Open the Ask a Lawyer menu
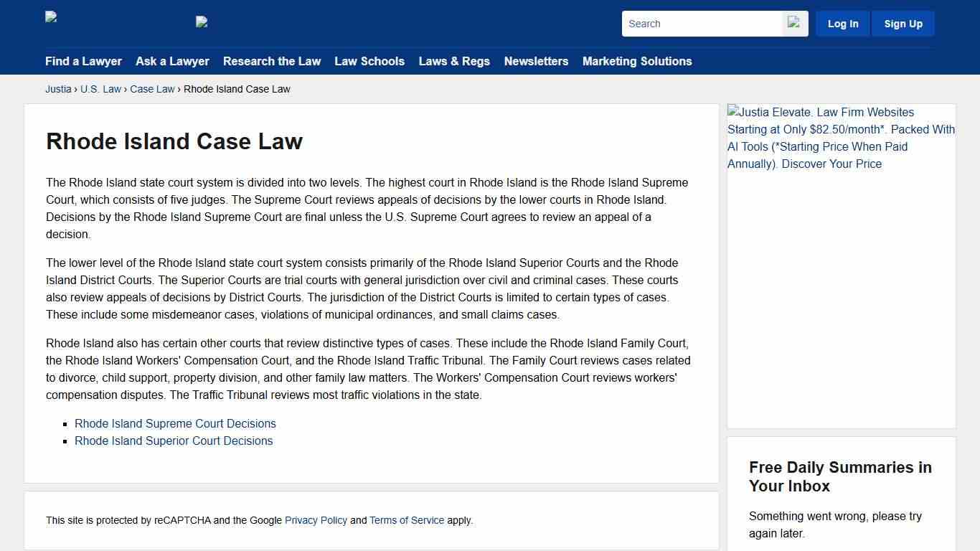 [172, 62]
